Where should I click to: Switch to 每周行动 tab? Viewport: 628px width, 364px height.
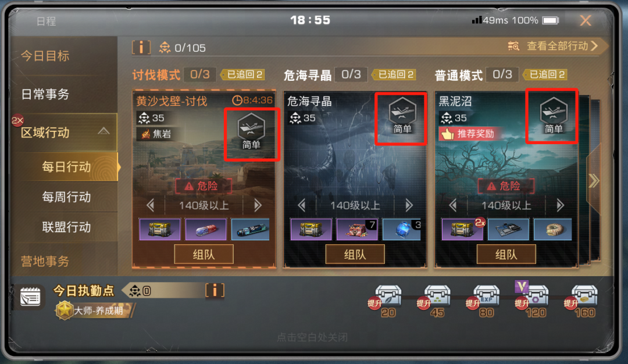point(66,197)
